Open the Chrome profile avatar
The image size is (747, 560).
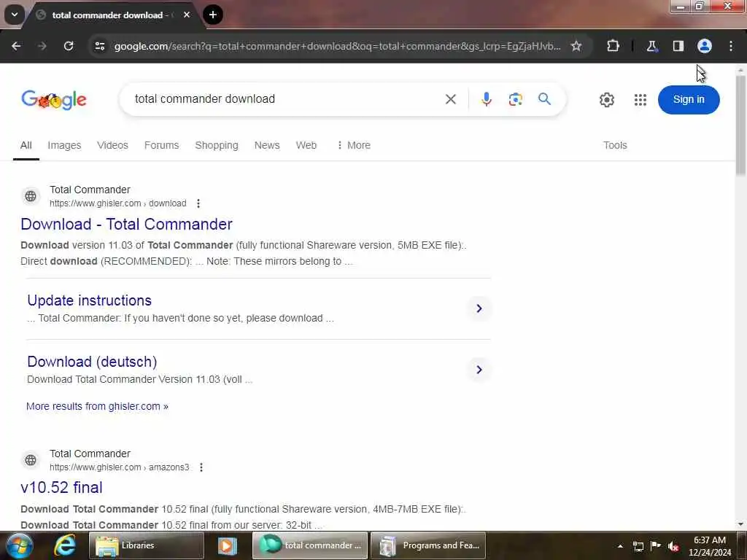704,46
